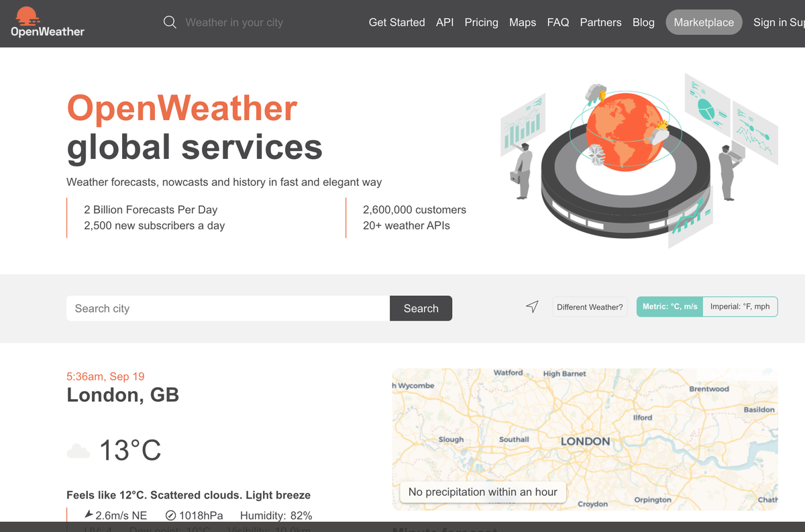This screenshot has height=532, width=805.
Task: Visit the Blog
Action: [x=643, y=22]
